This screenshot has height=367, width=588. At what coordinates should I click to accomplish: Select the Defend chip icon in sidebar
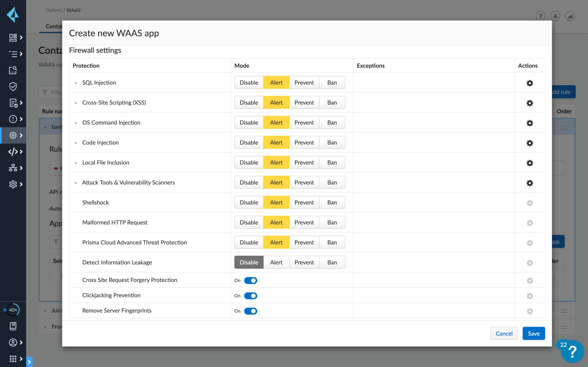13,135
